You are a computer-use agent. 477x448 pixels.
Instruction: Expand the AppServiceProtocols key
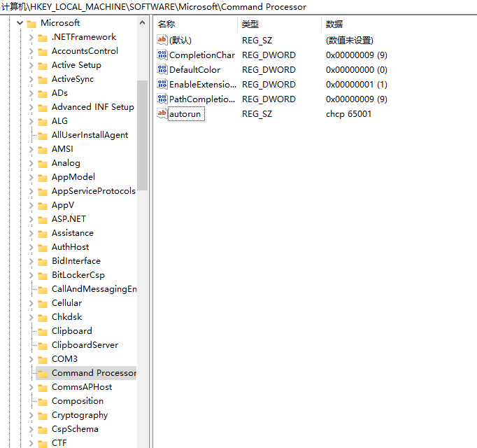click(x=31, y=191)
